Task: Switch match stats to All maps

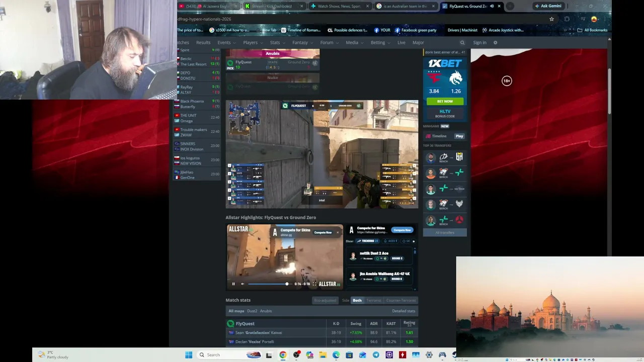Action: point(236,311)
